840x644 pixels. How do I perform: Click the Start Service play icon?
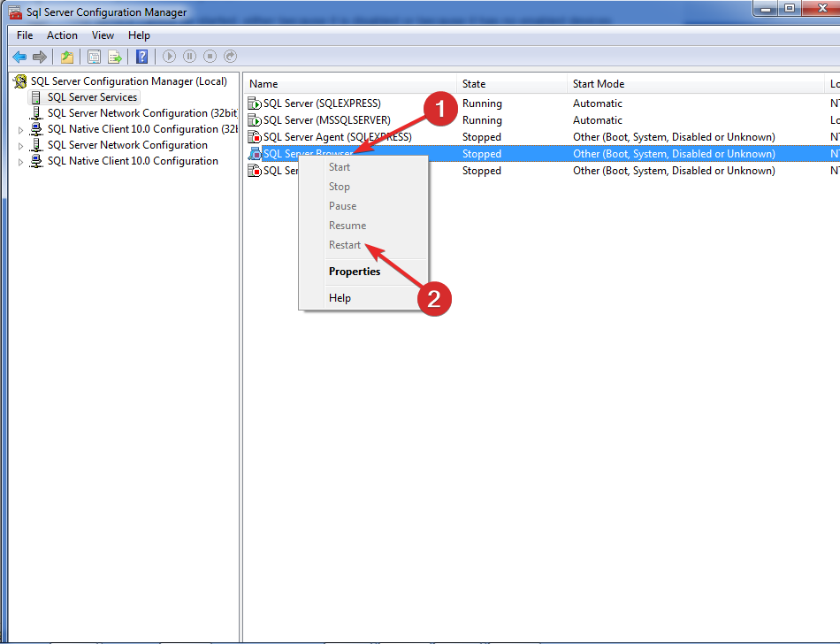tap(169, 57)
